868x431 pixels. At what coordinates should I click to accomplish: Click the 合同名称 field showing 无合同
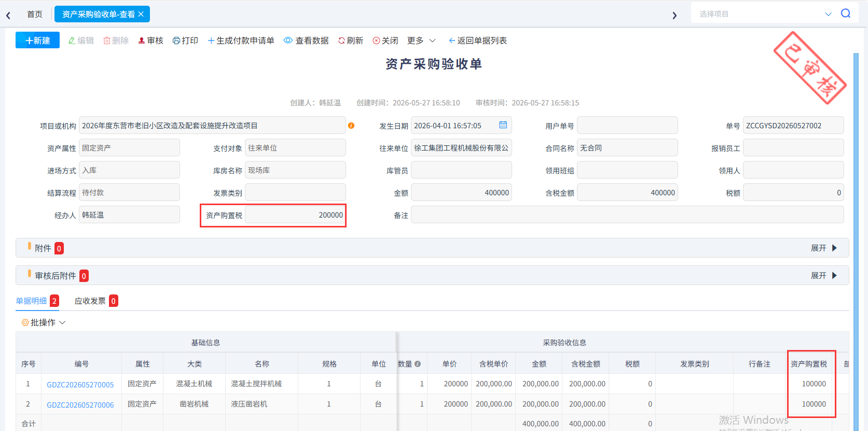point(627,148)
